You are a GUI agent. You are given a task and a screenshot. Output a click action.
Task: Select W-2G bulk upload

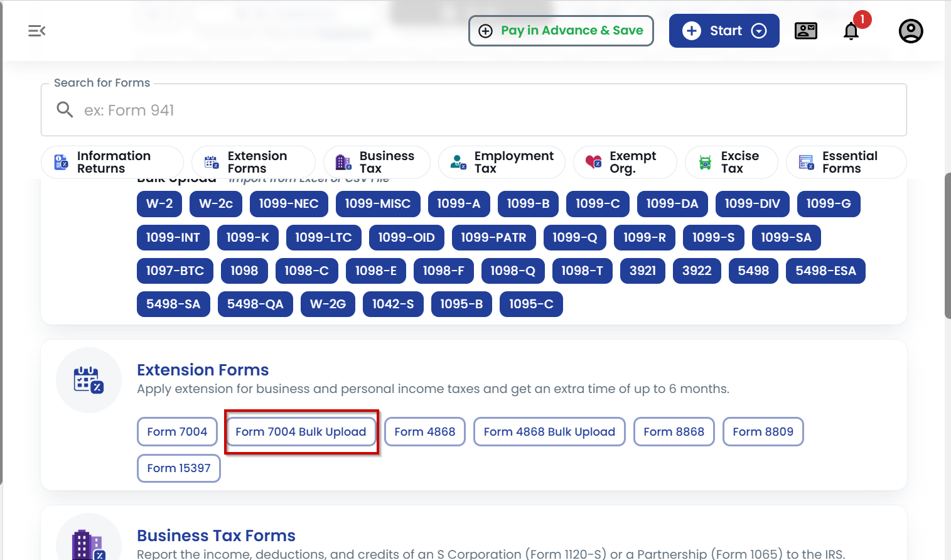[x=328, y=304]
